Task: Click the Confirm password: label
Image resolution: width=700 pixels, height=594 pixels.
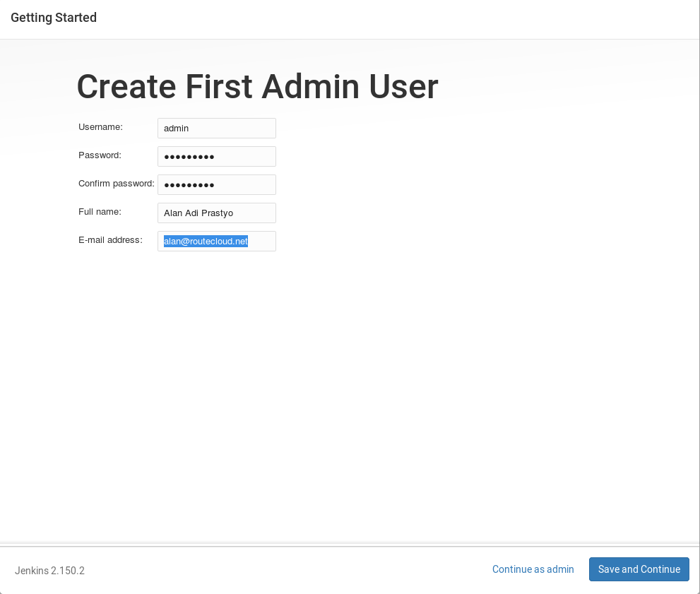Action: 117,184
